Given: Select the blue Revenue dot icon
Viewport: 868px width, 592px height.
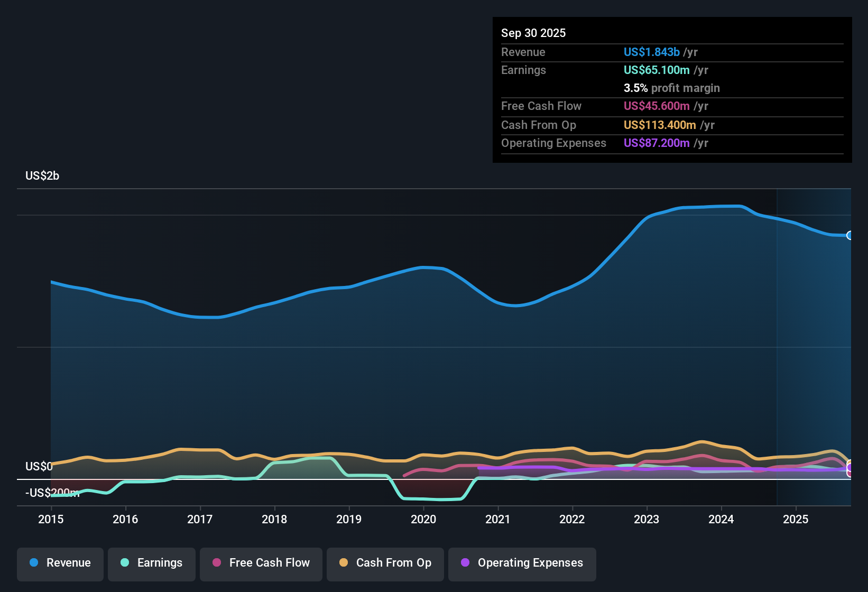Looking at the screenshot, I should tap(33, 563).
